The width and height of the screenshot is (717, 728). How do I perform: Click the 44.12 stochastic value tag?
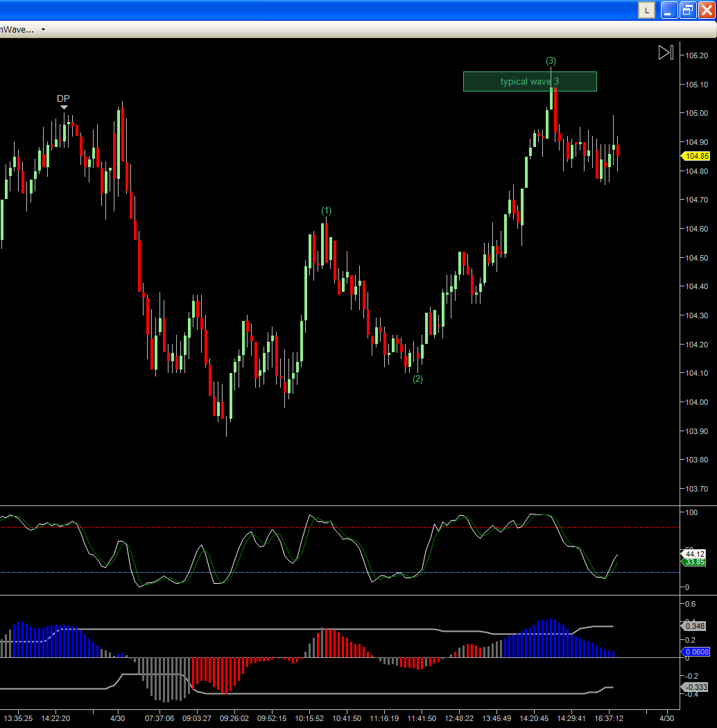[x=694, y=554]
